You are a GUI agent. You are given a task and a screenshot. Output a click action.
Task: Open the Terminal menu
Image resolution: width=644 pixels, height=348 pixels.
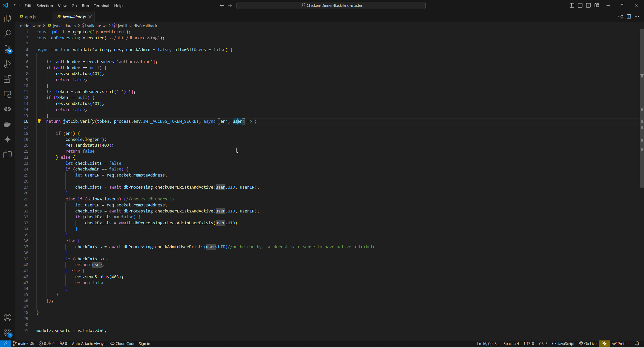(101, 6)
